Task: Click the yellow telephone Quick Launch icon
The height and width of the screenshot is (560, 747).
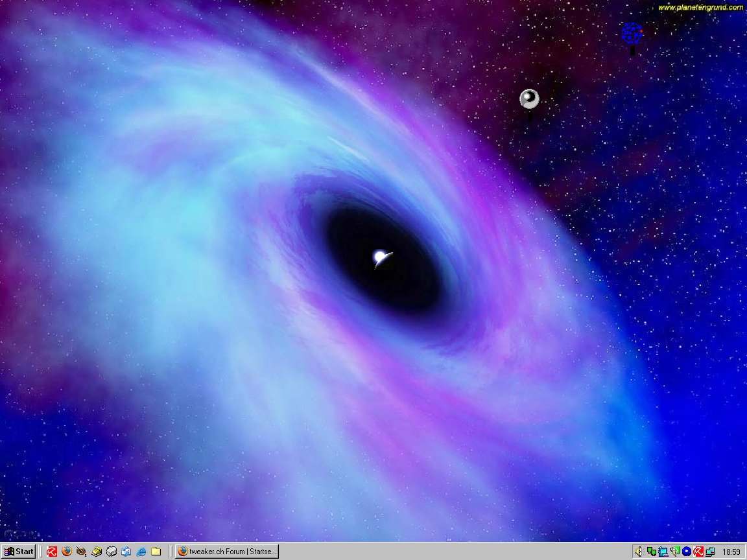Action: point(97,552)
